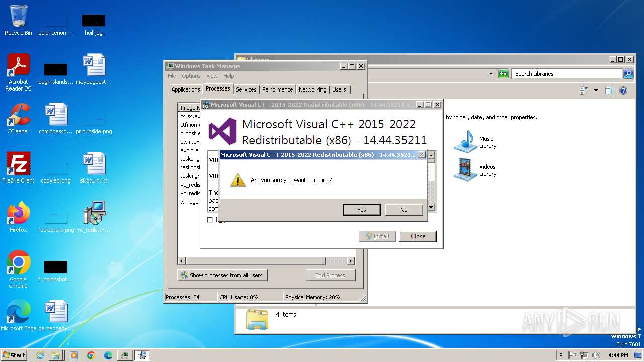Tick the license agreement checkbox in installer

[210, 220]
